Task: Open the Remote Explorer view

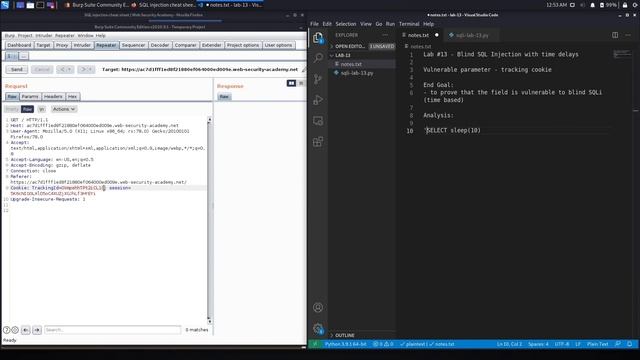Action: (x=318, y=121)
